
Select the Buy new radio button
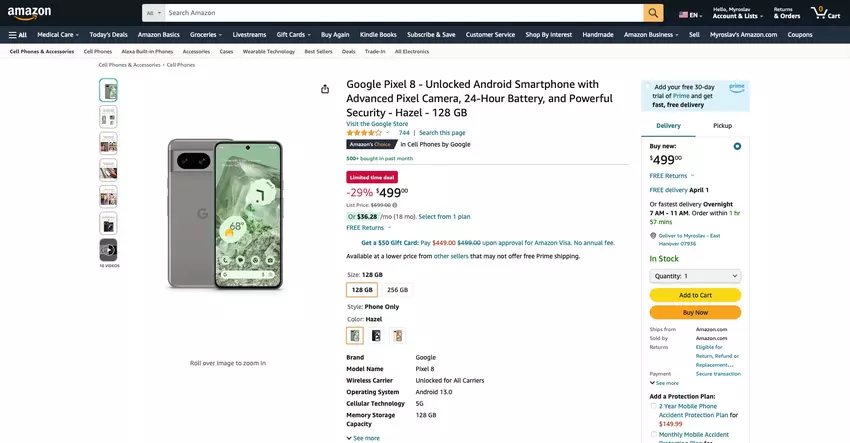pyautogui.click(x=737, y=146)
